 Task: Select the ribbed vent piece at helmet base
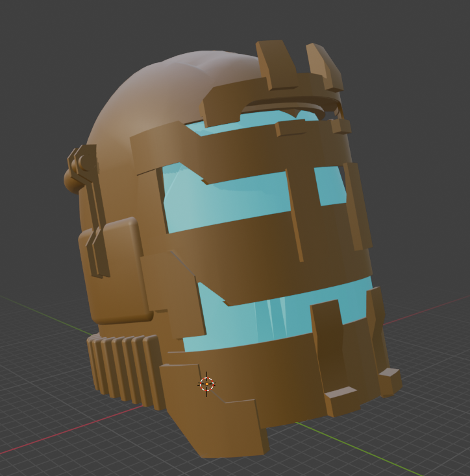click(126, 372)
